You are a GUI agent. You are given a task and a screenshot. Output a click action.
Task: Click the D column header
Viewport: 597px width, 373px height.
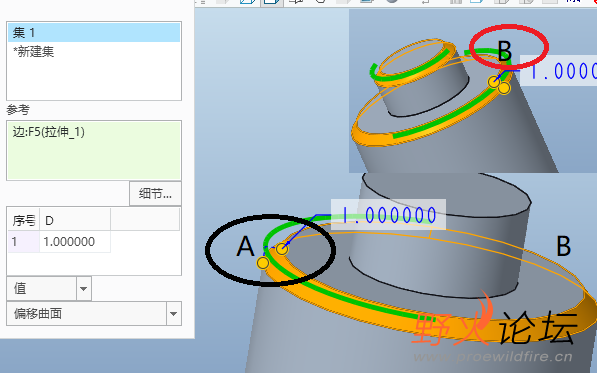75,220
